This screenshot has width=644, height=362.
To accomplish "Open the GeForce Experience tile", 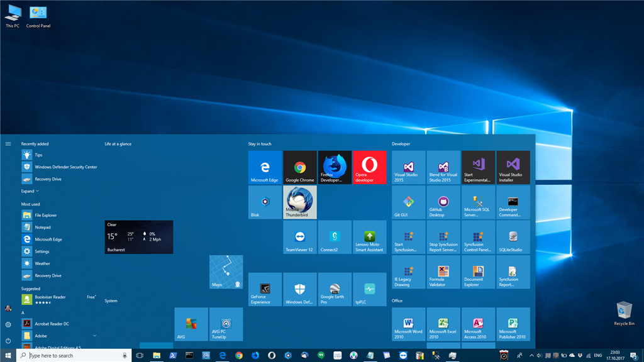I will (x=265, y=289).
